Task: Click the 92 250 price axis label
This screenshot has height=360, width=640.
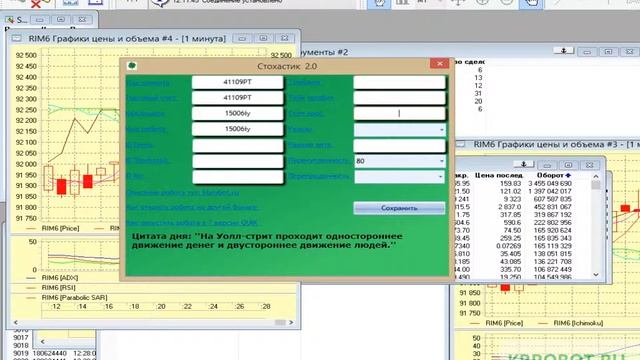Action: point(26,110)
